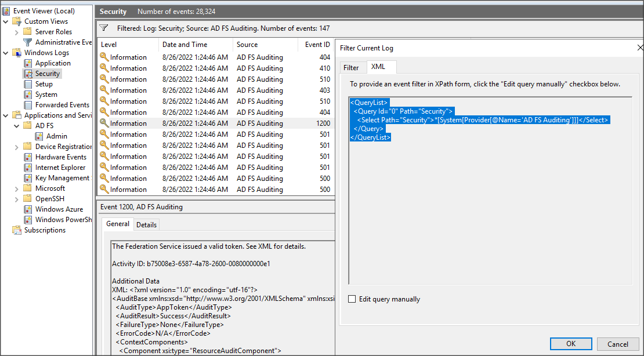Switch to the Filter tab
The width and height of the screenshot is (644, 356).
point(351,68)
